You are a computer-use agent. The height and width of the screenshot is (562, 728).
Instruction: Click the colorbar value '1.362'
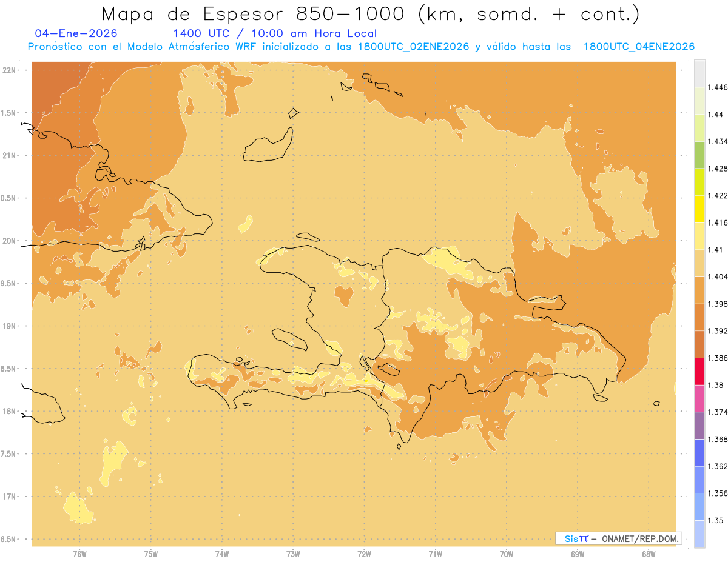click(718, 466)
